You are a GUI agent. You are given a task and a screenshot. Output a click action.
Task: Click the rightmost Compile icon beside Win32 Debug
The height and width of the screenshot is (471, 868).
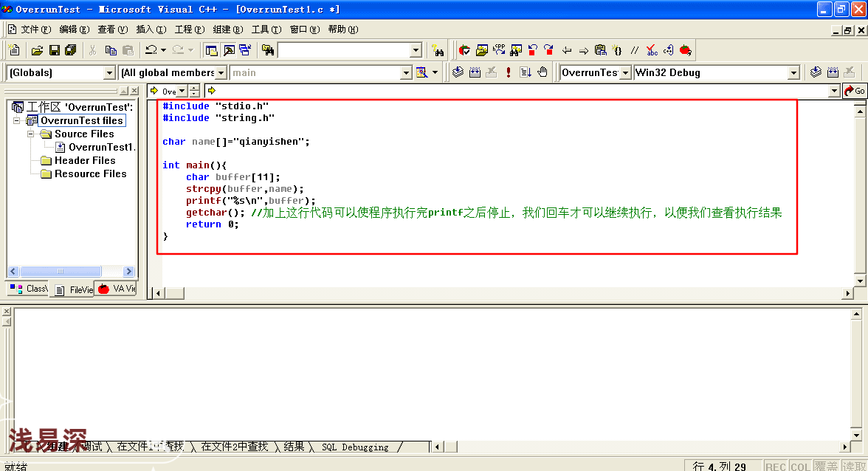tap(816, 72)
